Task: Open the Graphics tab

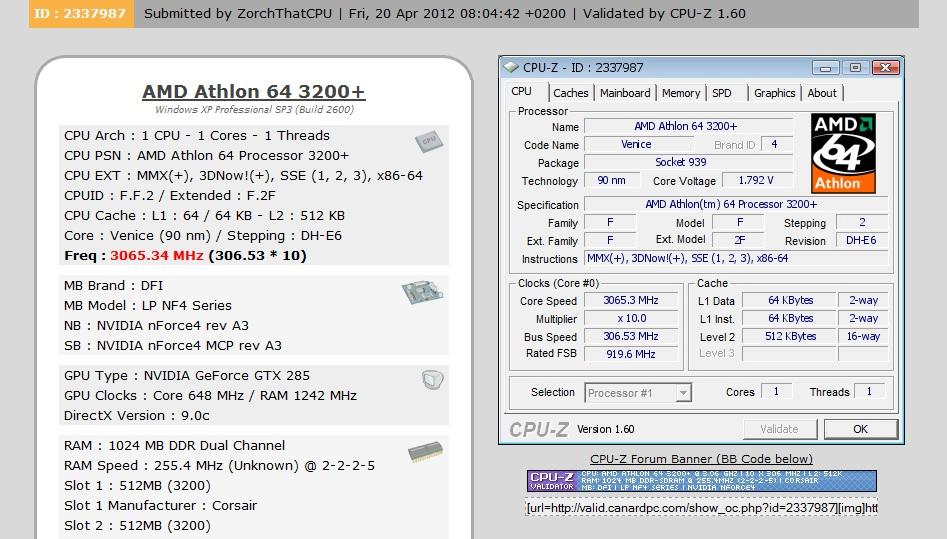Action: [x=774, y=93]
